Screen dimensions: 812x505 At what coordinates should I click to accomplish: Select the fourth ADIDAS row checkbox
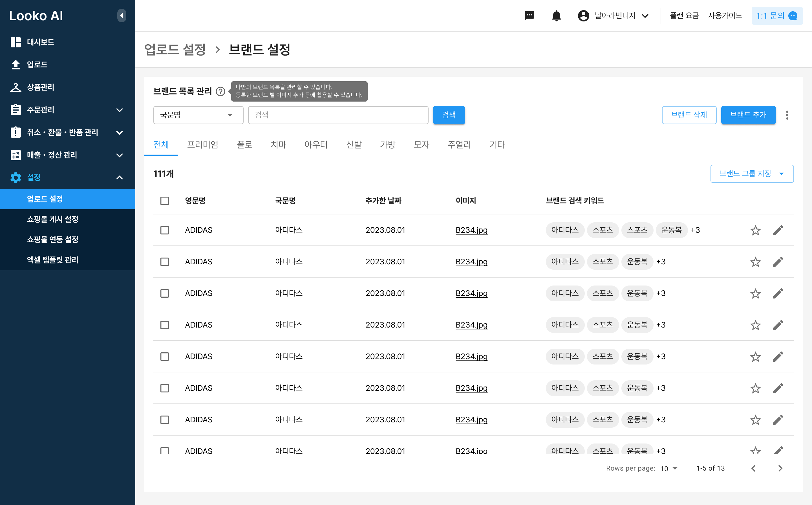click(165, 325)
